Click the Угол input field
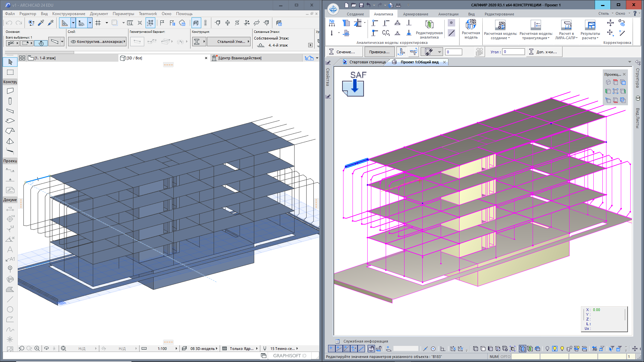The width and height of the screenshot is (644, 362). point(513,52)
